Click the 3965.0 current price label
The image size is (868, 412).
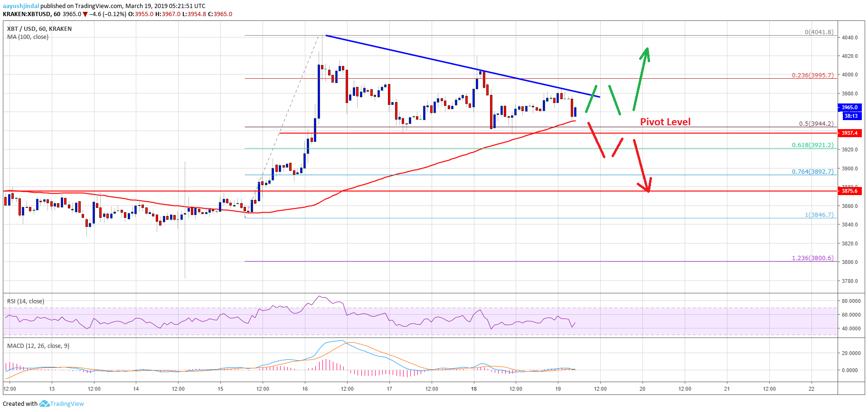849,108
